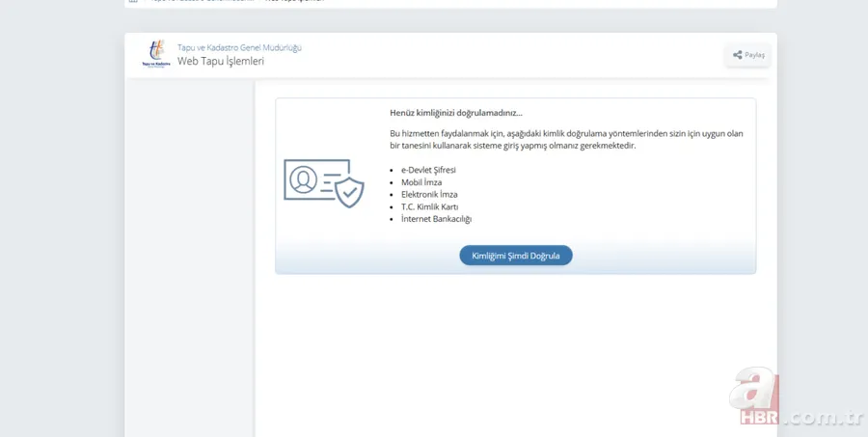The width and height of the screenshot is (868, 437).
Task: Click the shield checkmark on ID graphic
Action: 350,193
